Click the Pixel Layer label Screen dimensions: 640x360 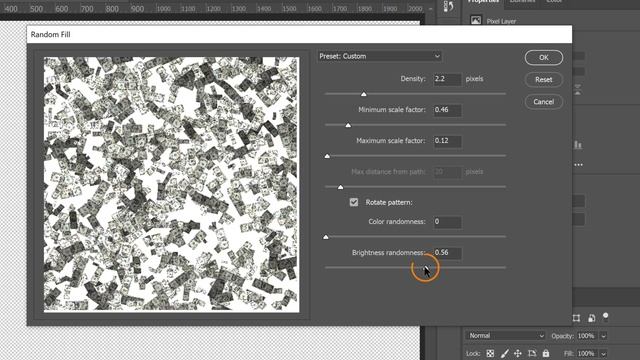click(x=501, y=21)
